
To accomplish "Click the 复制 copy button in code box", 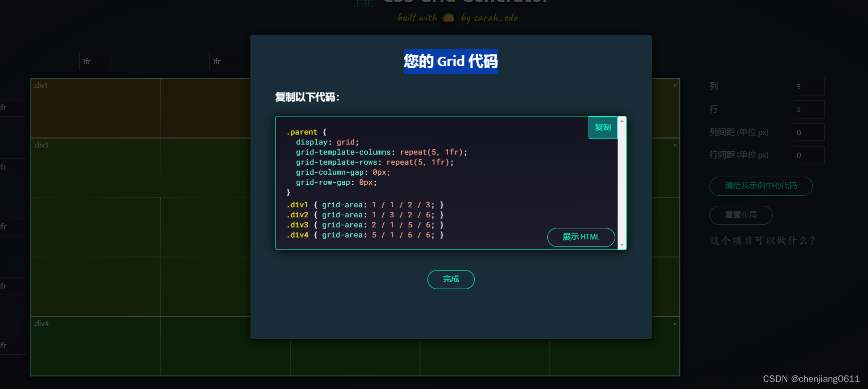I will click(603, 127).
